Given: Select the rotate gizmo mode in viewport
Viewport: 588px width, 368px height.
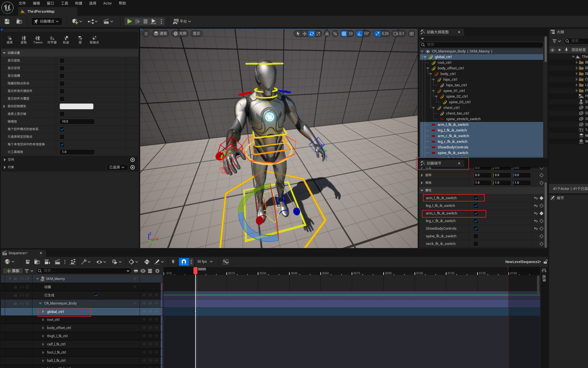Looking at the screenshot, I should pos(312,34).
